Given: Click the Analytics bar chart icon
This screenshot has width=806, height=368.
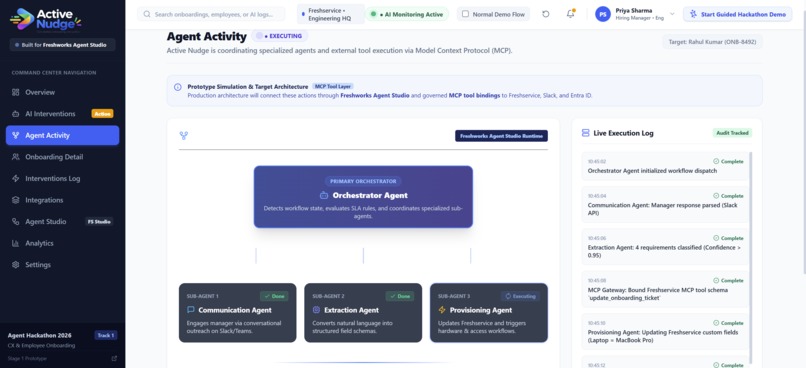Looking at the screenshot, I should [x=15, y=244].
